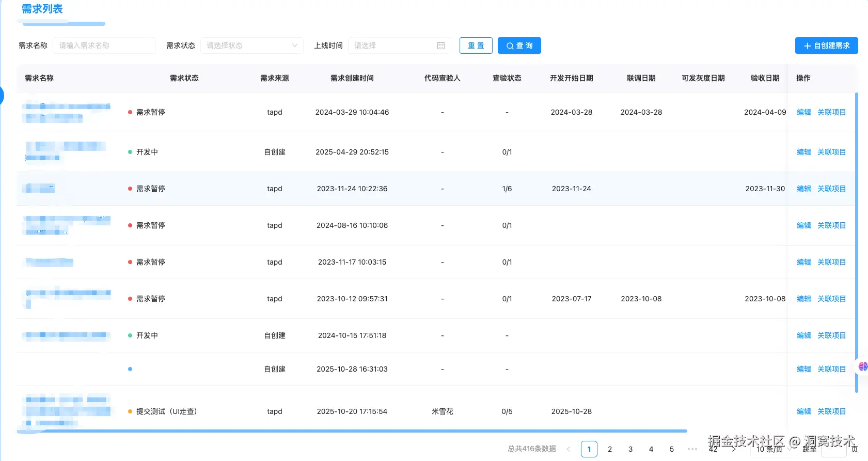Click the 自创建需求 create button

point(826,45)
